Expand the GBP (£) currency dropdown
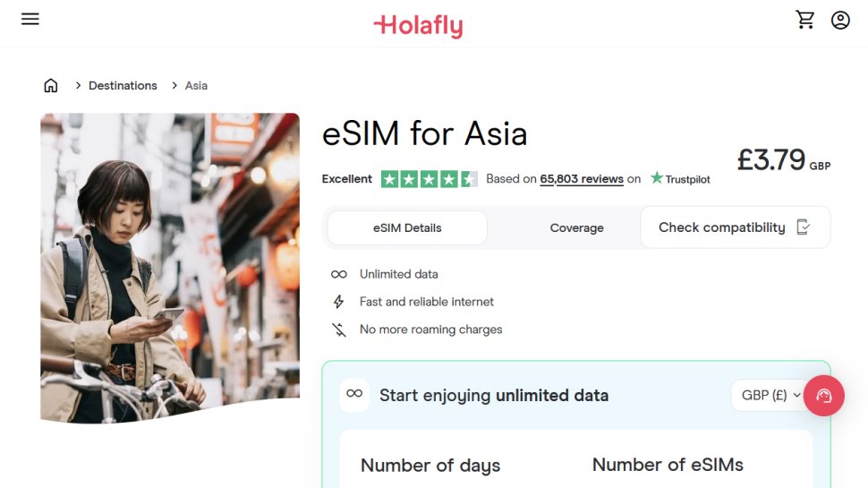The width and height of the screenshot is (868, 488). tap(770, 395)
